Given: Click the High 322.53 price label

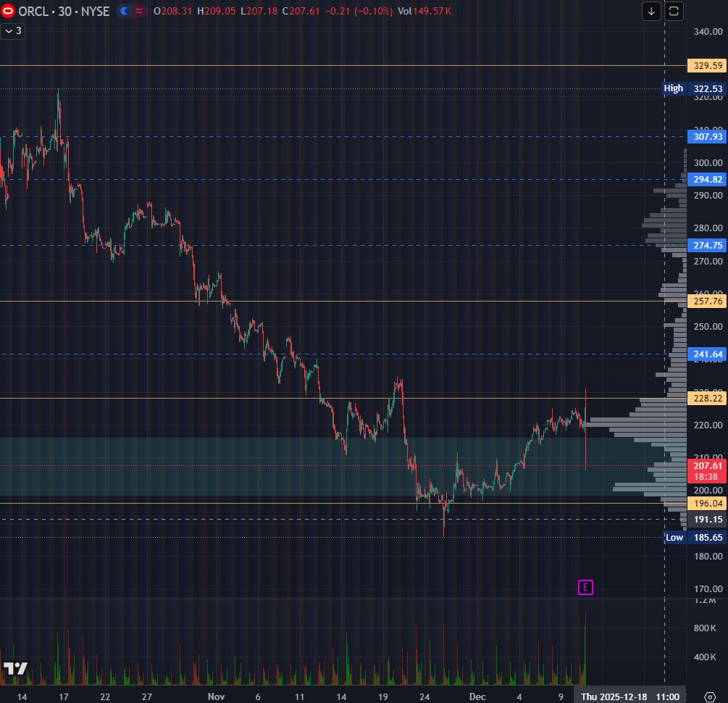Looking at the screenshot, I should click(694, 88).
